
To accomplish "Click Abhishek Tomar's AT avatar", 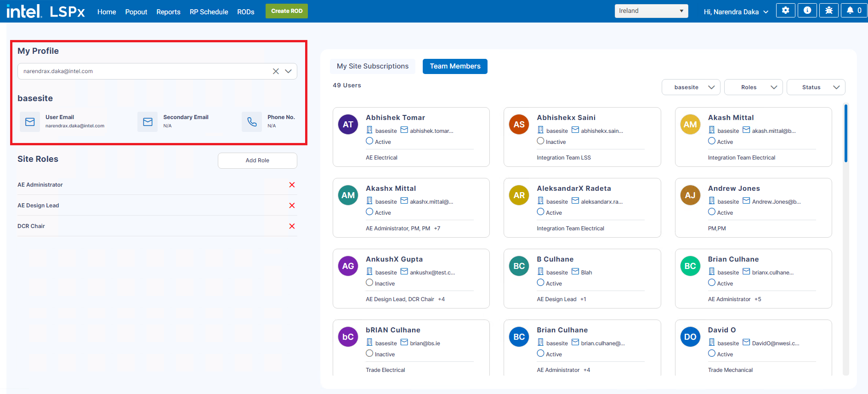I will (x=348, y=125).
